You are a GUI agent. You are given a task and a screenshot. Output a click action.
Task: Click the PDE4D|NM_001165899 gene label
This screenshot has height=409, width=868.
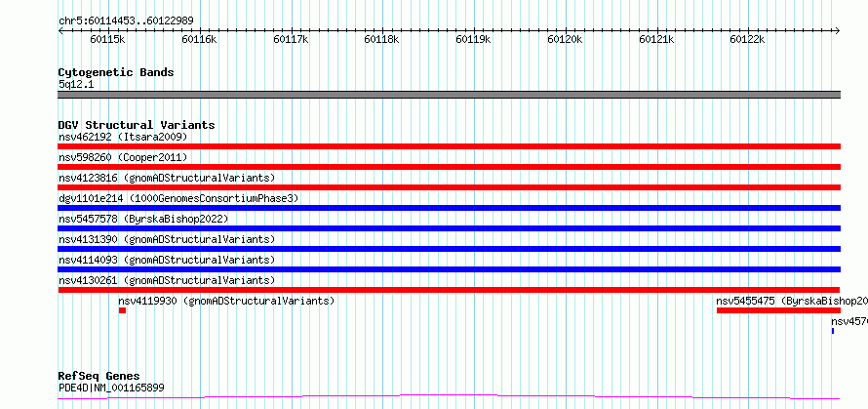pos(111,388)
